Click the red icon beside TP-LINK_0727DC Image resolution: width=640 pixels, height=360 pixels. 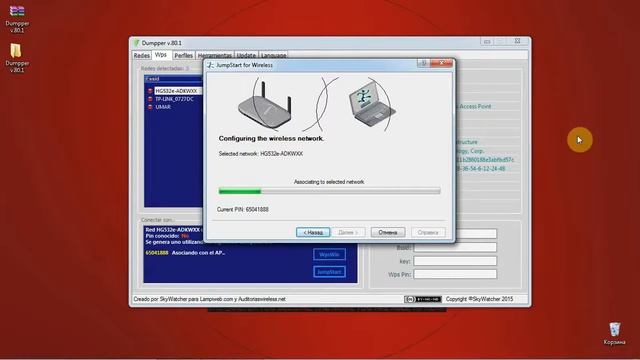pyautogui.click(x=150, y=99)
